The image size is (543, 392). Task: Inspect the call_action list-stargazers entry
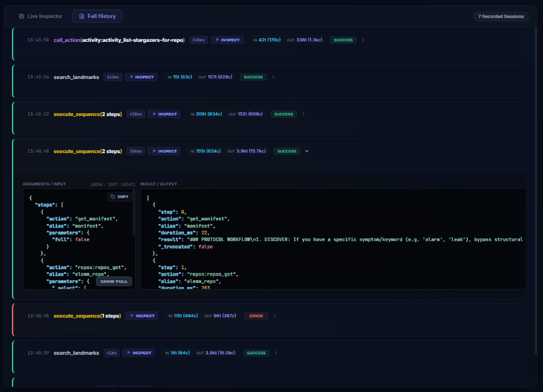(227, 40)
